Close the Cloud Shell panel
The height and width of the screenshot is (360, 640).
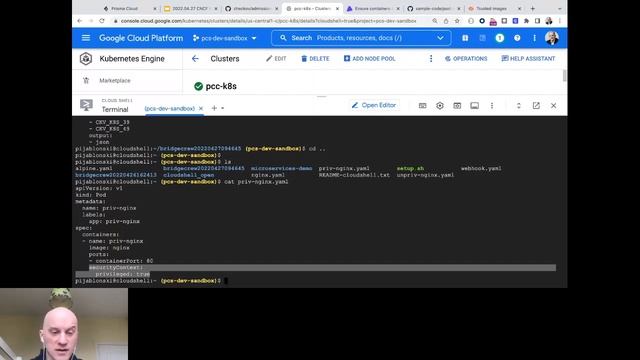click(x=553, y=106)
